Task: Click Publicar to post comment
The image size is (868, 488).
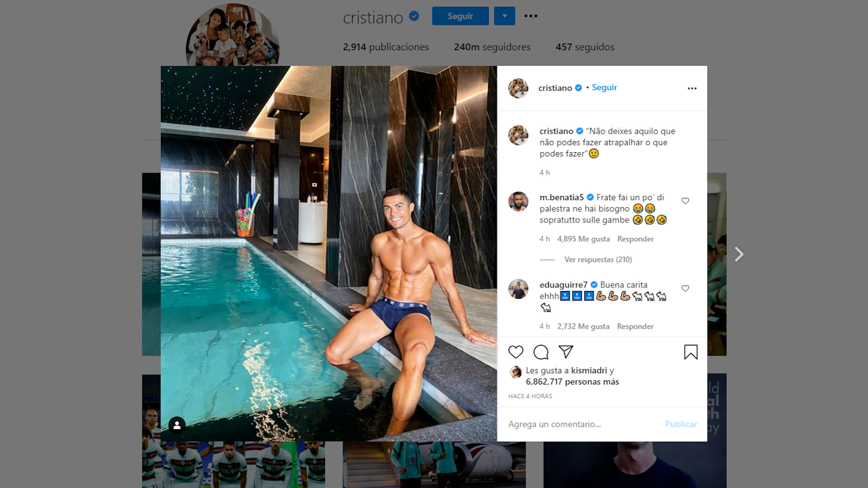Action: click(x=681, y=424)
